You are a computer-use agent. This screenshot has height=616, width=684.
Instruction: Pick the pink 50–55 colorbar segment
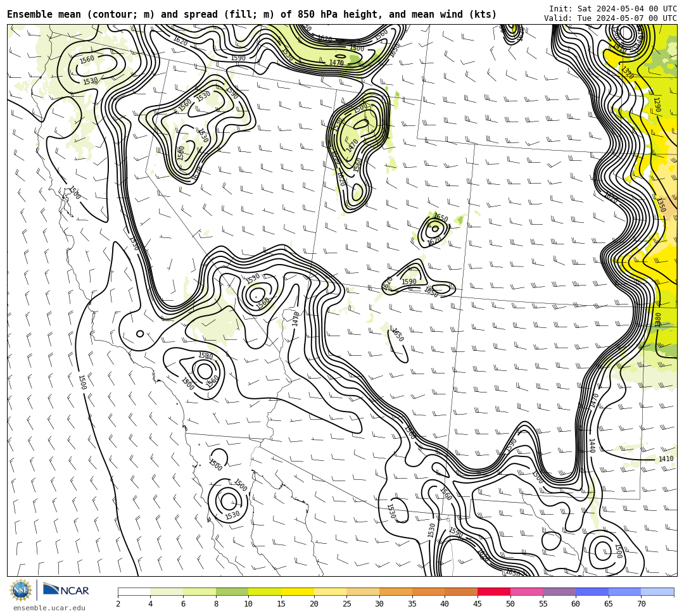(526, 591)
